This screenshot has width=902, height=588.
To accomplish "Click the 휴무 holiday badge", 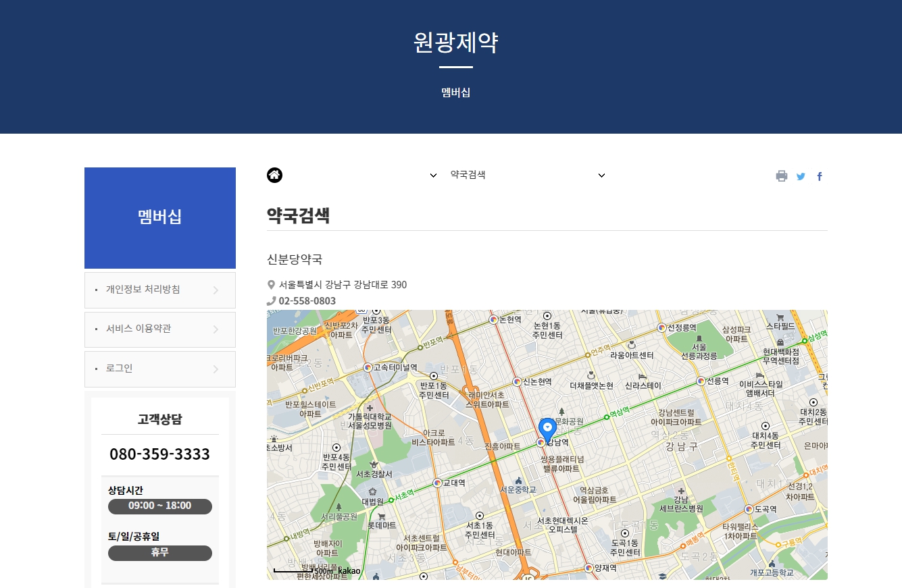I will click(160, 552).
